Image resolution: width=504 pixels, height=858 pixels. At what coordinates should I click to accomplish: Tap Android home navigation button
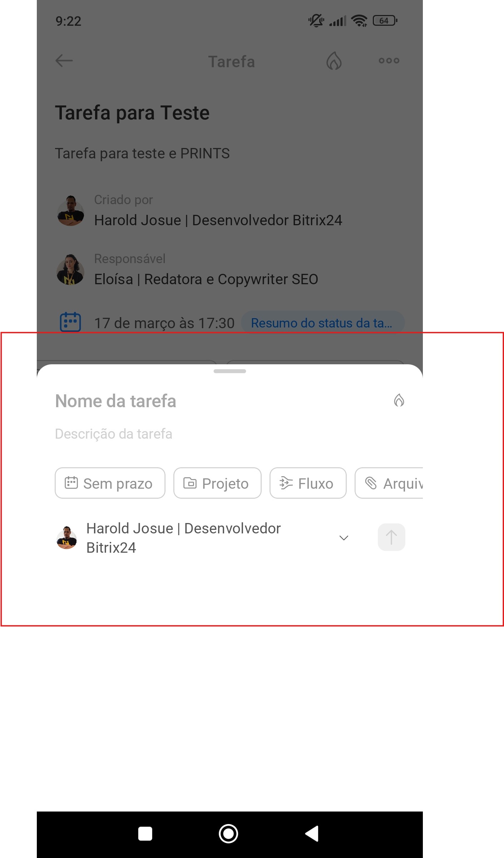coord(228,834)
